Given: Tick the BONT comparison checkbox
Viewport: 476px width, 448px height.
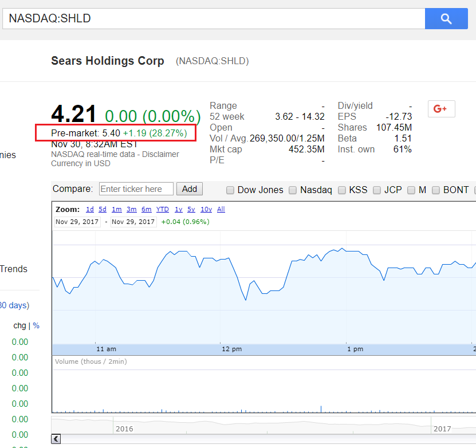Looking at the screenshot, I should point(436,190).
